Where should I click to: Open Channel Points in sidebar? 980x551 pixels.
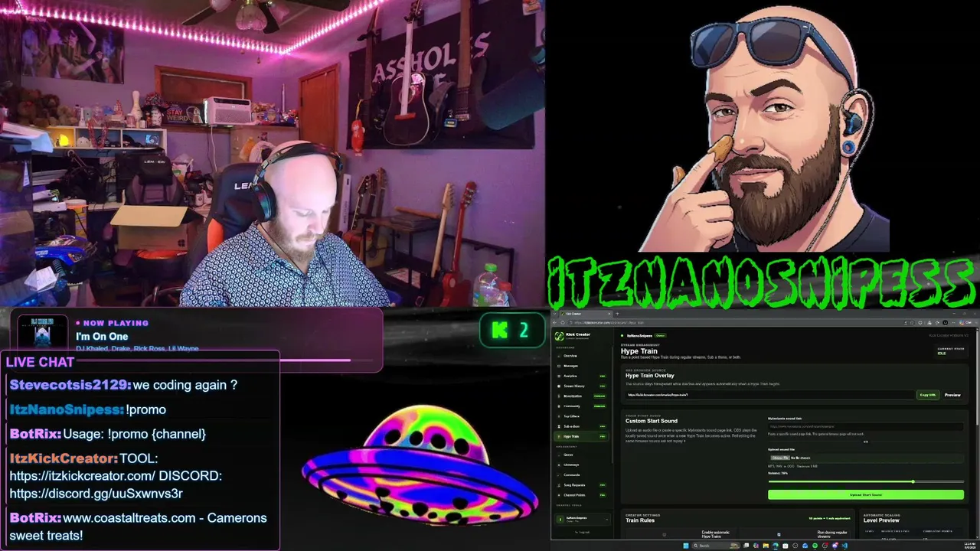(582, 494)
